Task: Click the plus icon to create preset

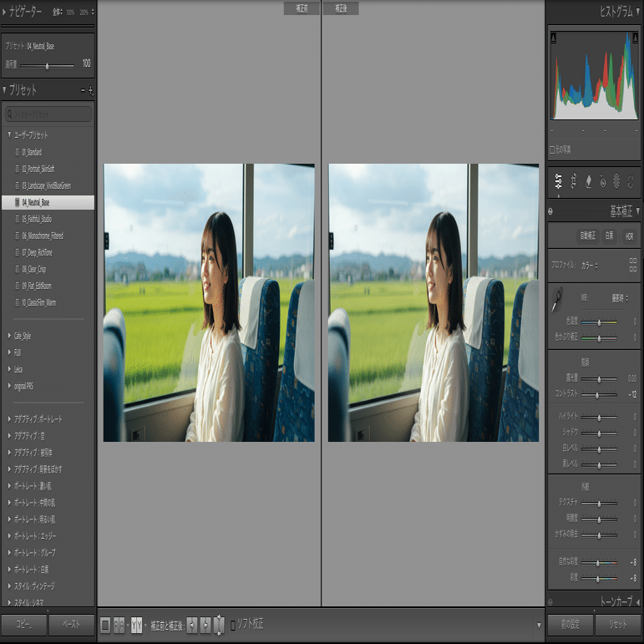Action: click(91, 90)
